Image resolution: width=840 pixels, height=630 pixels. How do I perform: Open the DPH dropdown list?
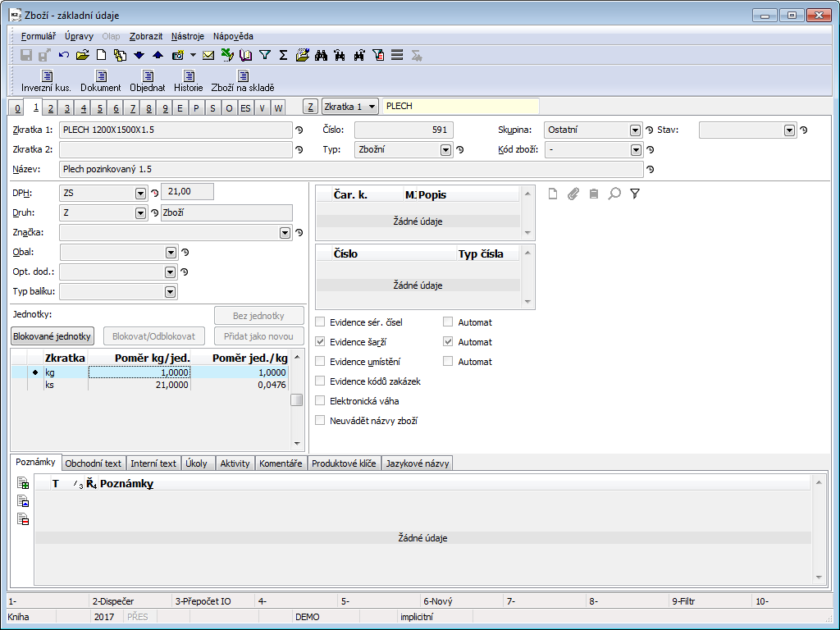[x=140, y=194]
